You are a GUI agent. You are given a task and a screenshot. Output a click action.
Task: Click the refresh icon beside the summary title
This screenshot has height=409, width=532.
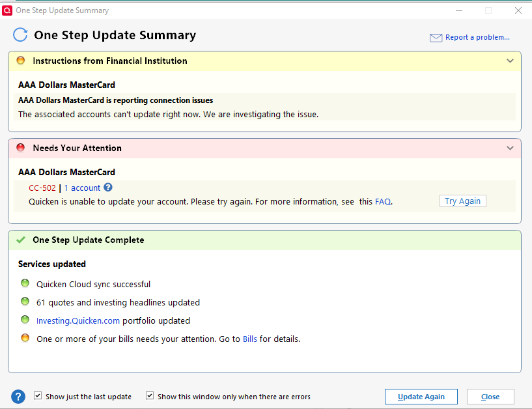(x=21, y=35)
